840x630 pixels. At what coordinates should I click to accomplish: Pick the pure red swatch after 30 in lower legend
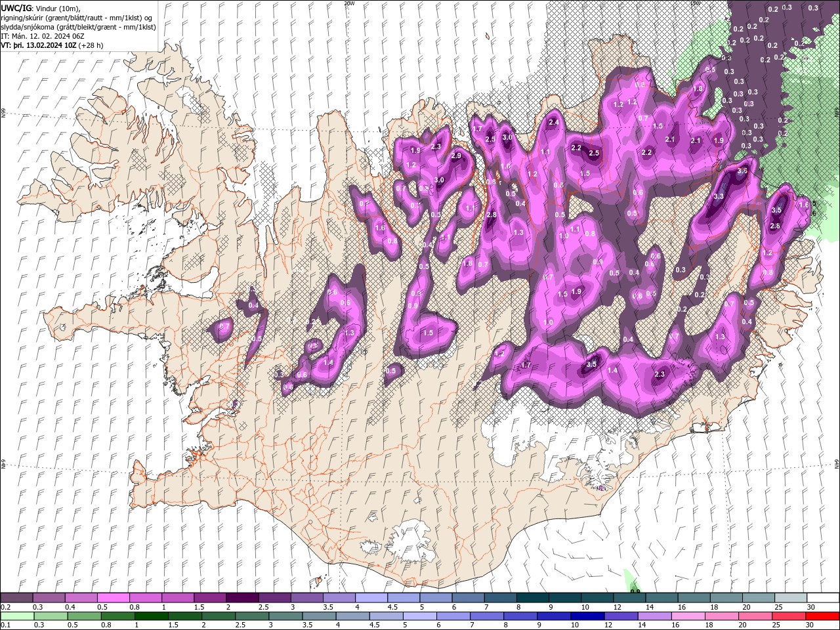822,616
